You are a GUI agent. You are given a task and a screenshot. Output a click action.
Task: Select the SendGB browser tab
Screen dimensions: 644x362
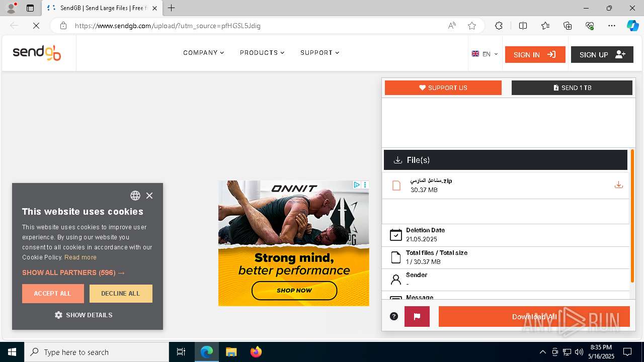(x=103, y=8)
